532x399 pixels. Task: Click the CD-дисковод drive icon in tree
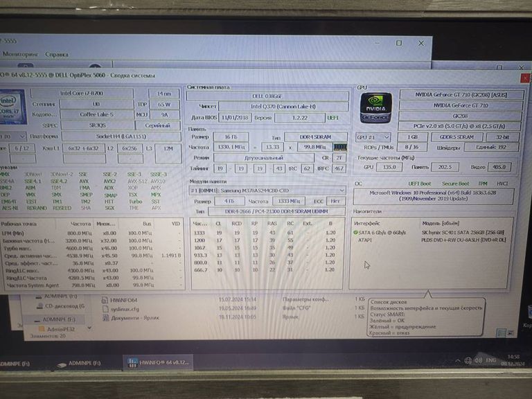39,306
